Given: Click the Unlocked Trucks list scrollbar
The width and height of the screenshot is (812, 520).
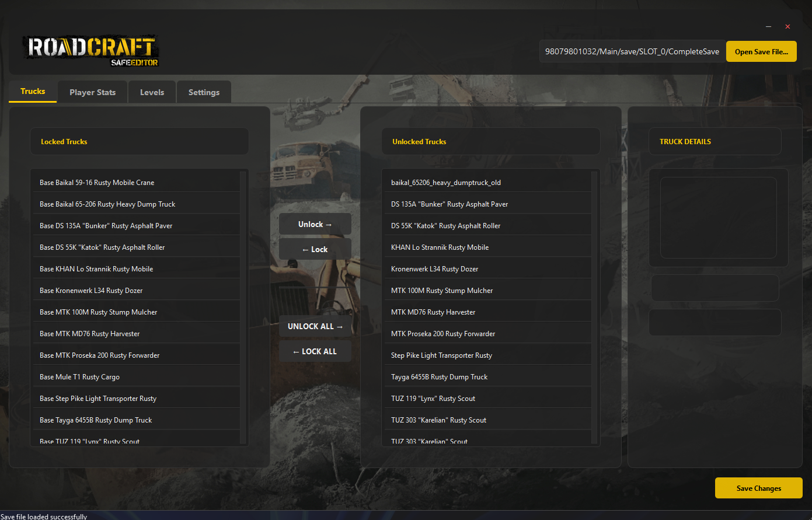Looking at the screenshot, I should point(595,307).
